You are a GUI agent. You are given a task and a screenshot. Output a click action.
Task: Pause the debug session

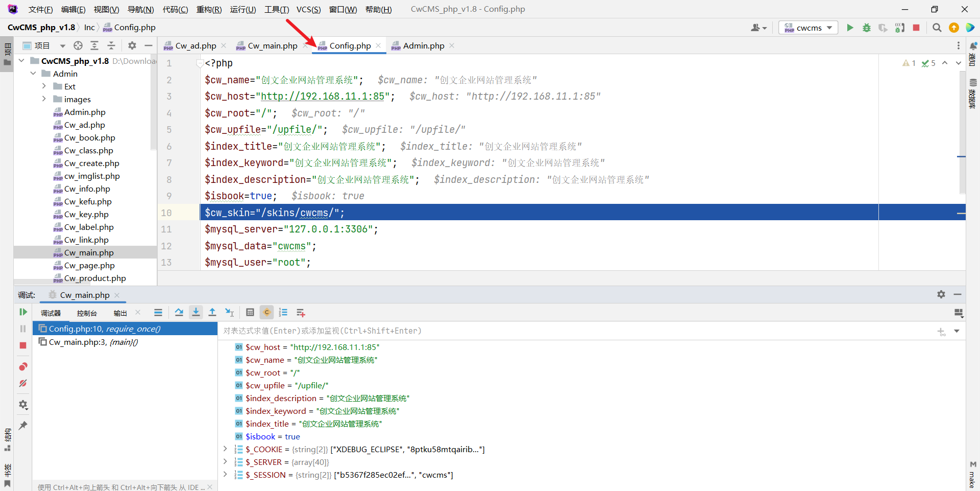tap(23, 329)
